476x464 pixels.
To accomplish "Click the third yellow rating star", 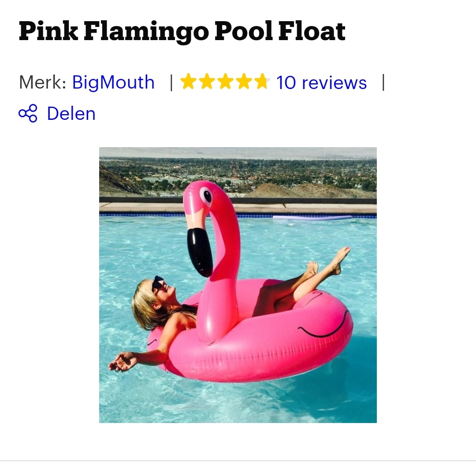I will point(225,82).
